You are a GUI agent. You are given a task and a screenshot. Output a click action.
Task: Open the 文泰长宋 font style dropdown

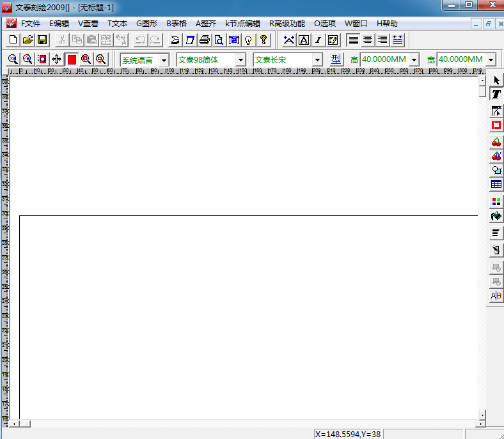click(x=317, y=60)
